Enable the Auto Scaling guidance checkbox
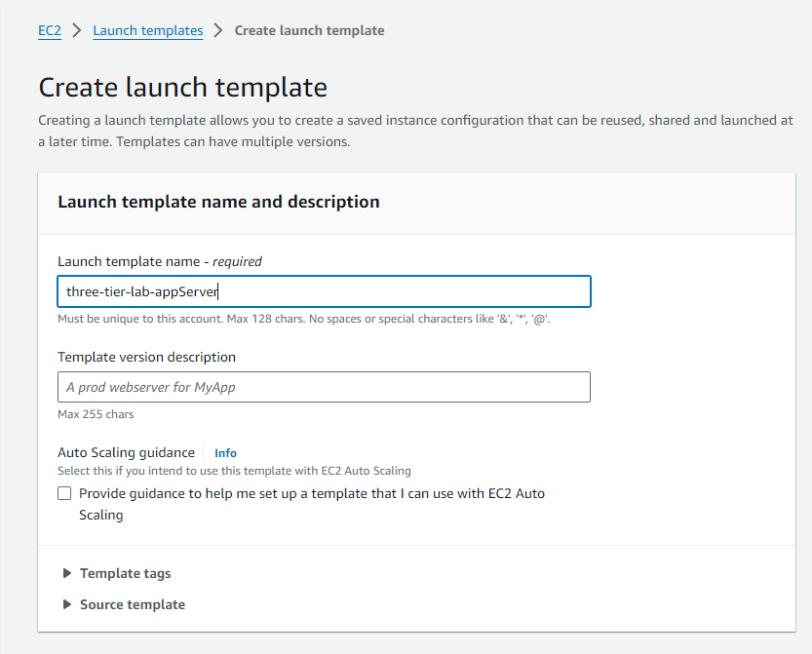Image resolution: width=812 pixels, height=654 pixels. click(64, 493)
